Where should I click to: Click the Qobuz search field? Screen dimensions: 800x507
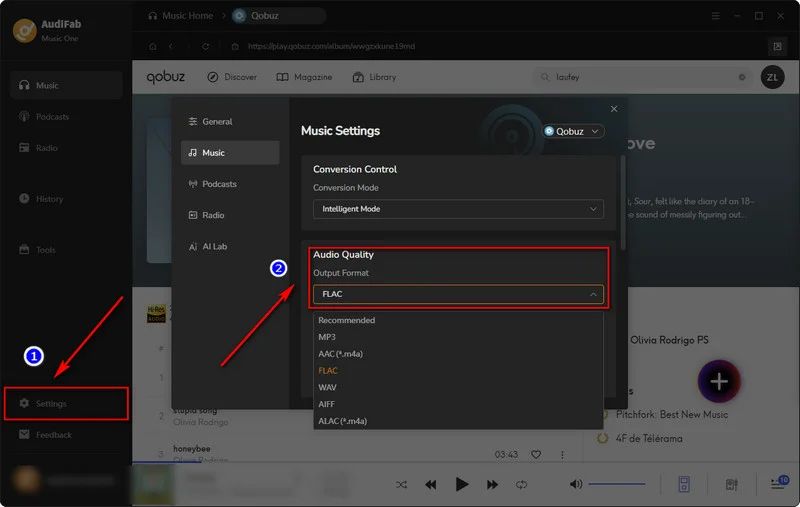pos(643,77)
